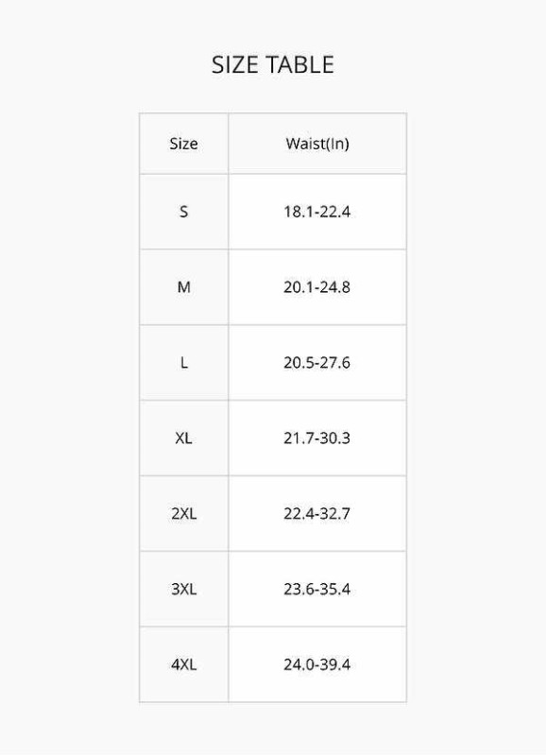This screenshot has width=546, height=756.
Task: Click the XL size cell
Action: point(183,438)
